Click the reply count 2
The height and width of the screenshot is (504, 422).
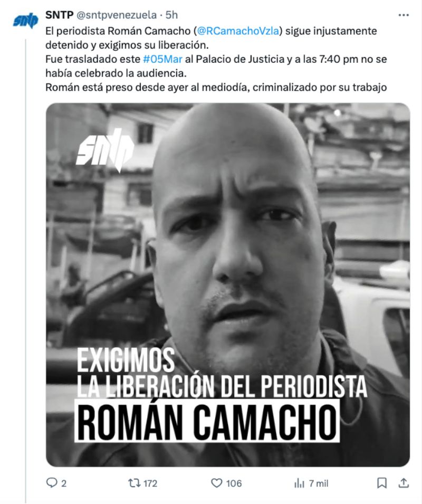tap(64, 483)
